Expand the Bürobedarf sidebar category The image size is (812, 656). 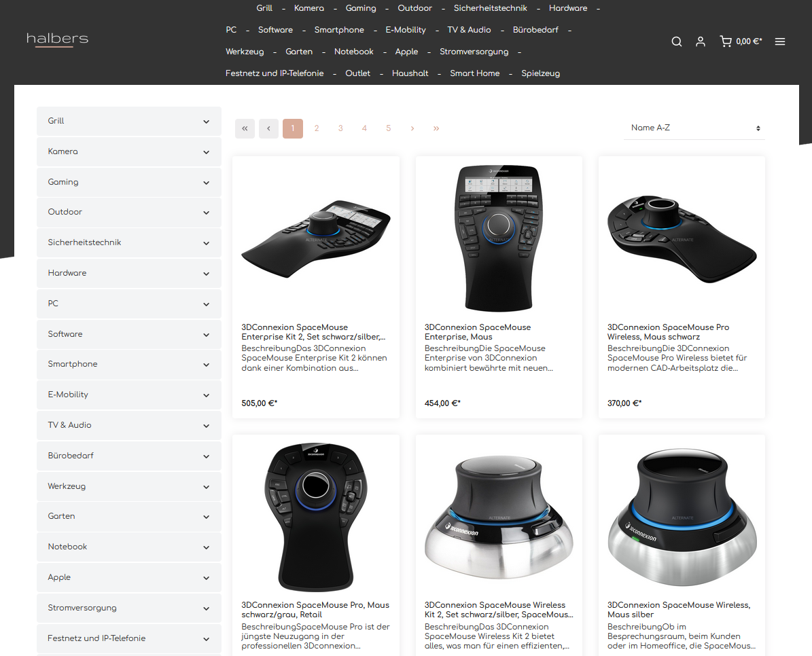(129, 456)
